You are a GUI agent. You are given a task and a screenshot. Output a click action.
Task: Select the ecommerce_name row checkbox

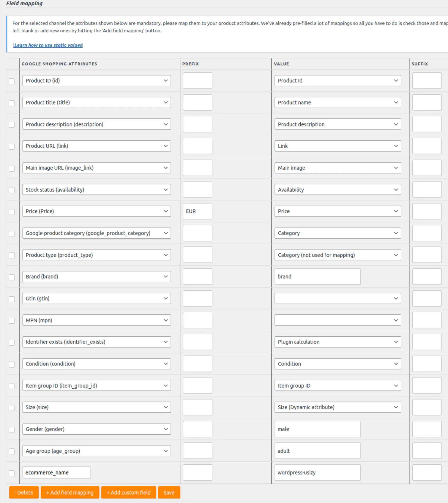[12, 473]
